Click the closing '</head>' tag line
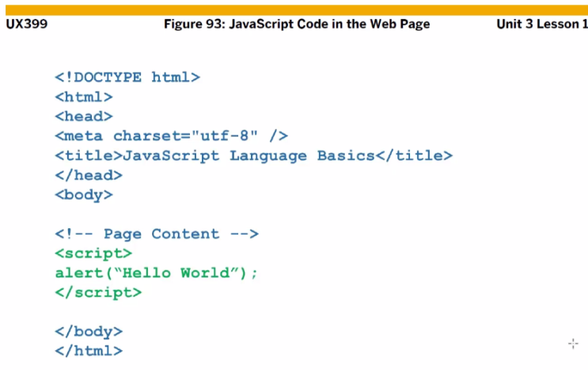Viewport: 588px width, 370px height. [89, 175]
